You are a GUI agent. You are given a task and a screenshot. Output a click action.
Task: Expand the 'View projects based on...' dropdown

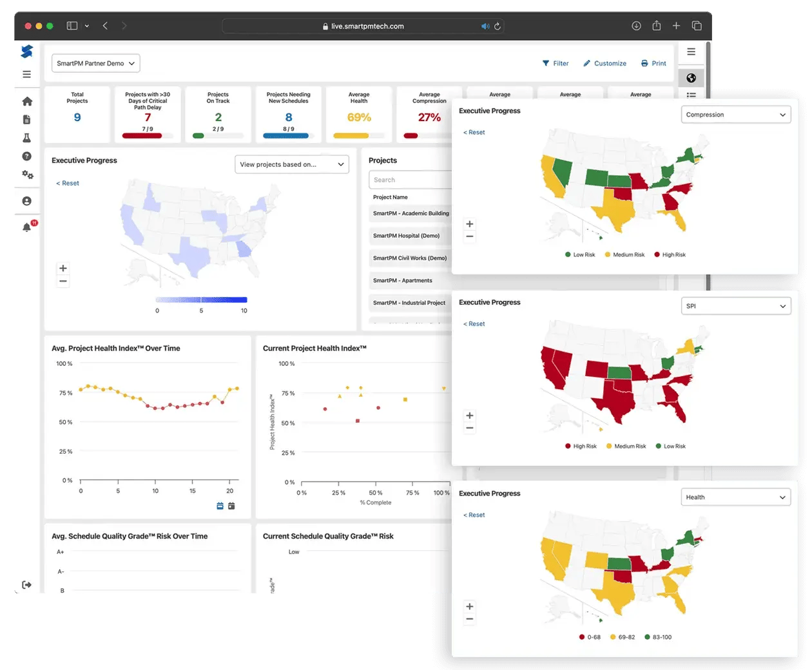click(291, 164)
